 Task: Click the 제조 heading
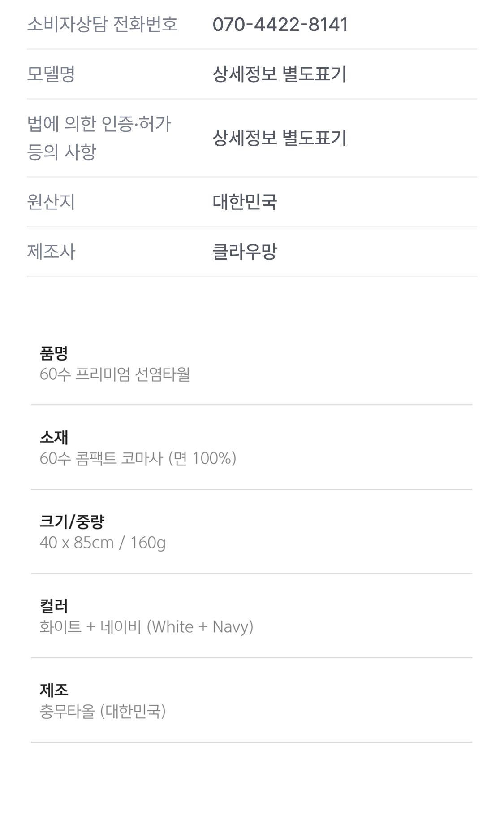click(x=54, y=691)
